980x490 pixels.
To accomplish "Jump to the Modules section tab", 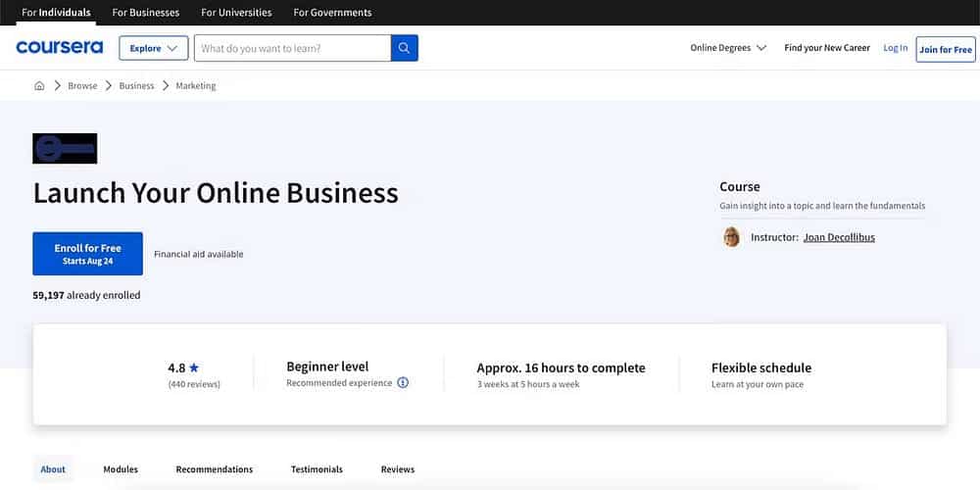I will 121,469.
